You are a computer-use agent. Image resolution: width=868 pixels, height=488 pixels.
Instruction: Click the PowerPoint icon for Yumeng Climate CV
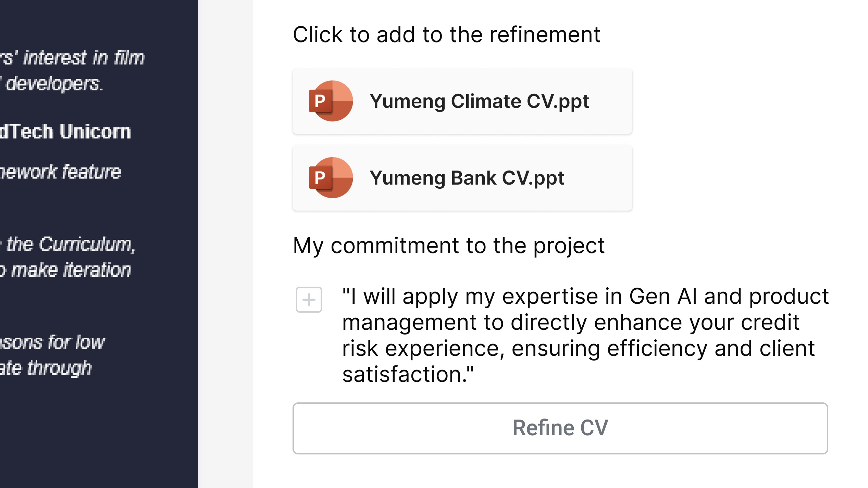point(331,101)
